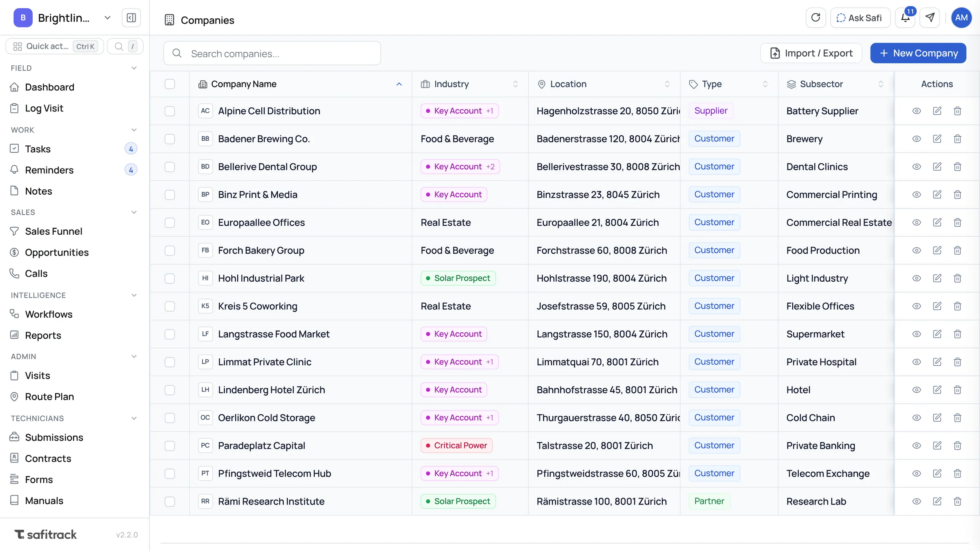The height and width of the screenshot is (551, 980).
Task: Select the Binz Print & Media checkbox
Action: (x=170, y=195)
